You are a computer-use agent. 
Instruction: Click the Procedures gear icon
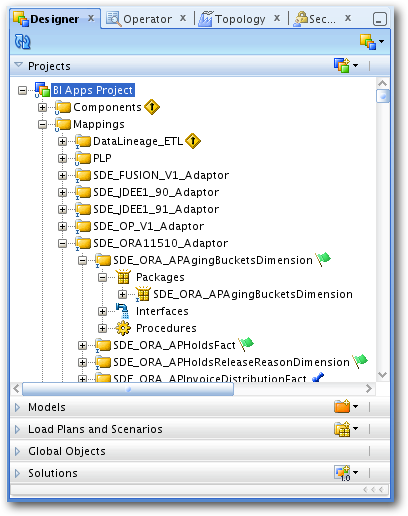pyautogui.click(x=123, y=328)
